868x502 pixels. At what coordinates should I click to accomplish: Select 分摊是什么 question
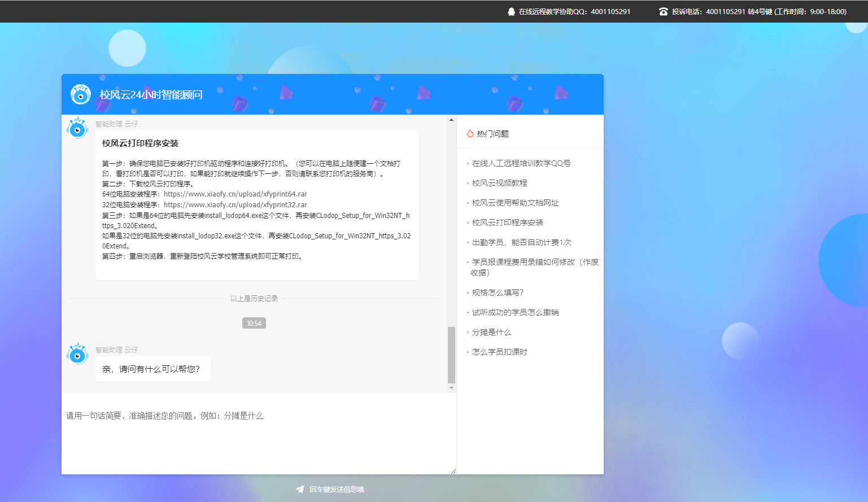click(x=491, y=332)
